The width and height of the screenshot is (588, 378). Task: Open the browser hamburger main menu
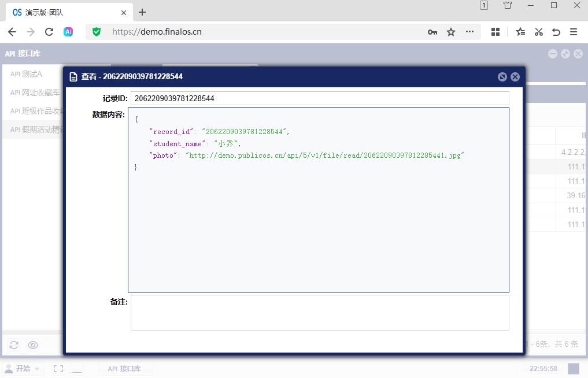[x=574, y=32]
